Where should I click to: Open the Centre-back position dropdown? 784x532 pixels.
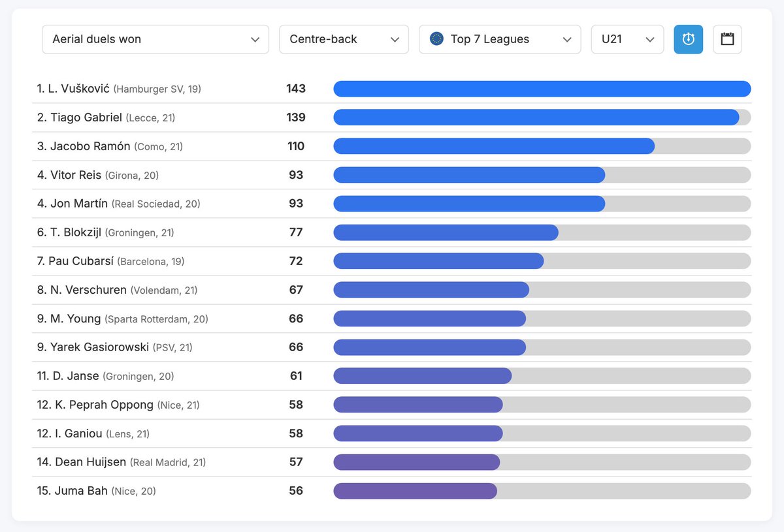[344, 39]
